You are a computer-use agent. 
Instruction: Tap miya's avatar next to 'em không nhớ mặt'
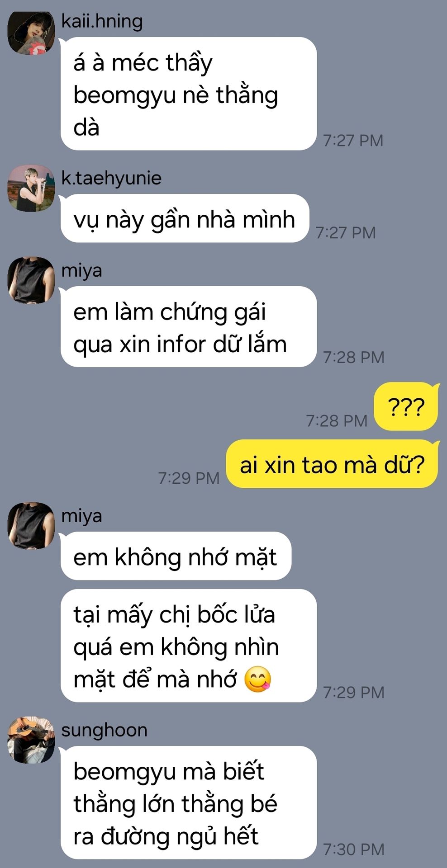click(x=31, y=526)
